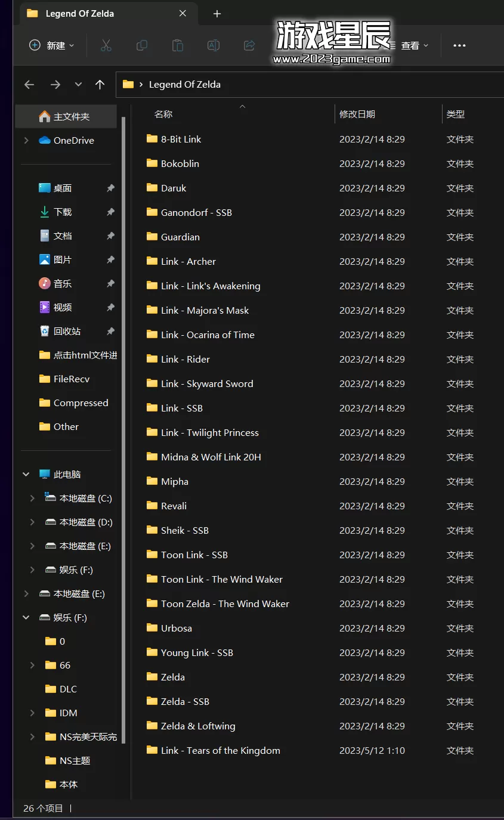Open the three-dot more options menu

pyautogui.click(x=459, y=45)
